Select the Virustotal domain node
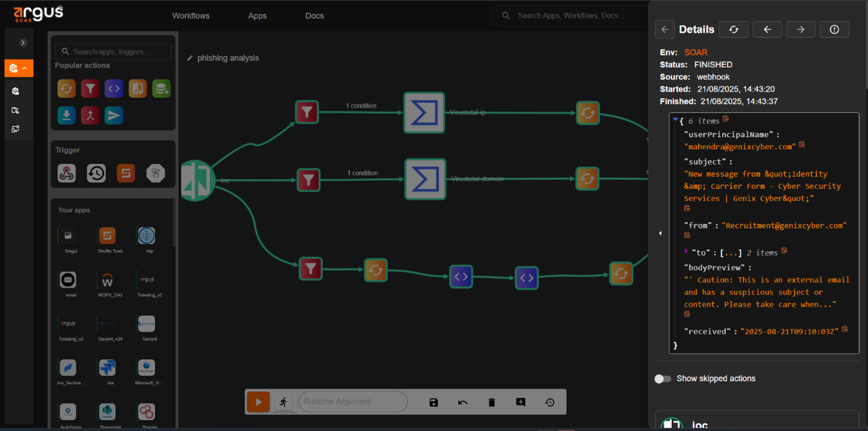 tap(425, 179)
